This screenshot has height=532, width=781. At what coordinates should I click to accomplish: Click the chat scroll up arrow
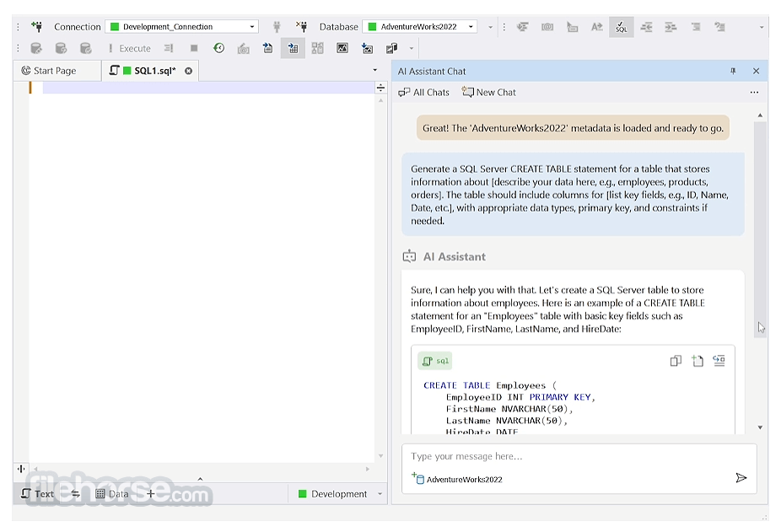760,115
